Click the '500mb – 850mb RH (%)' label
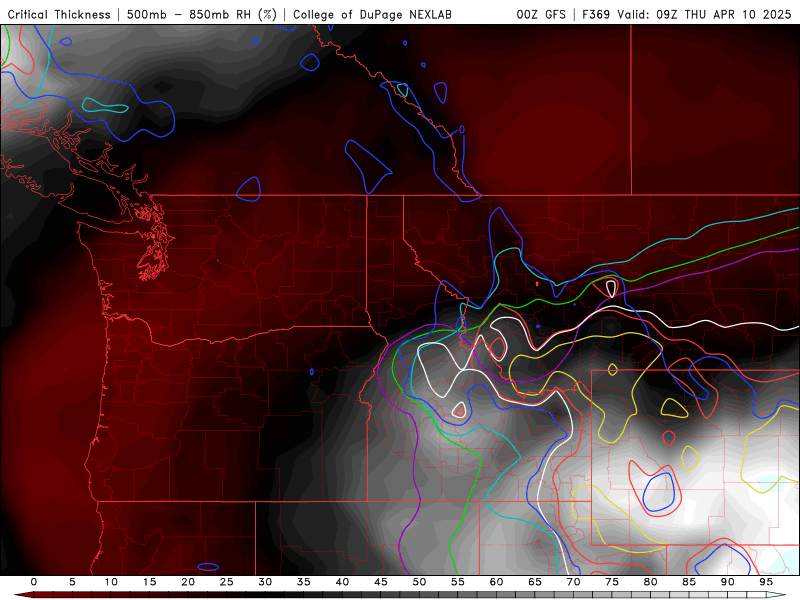 coord(202,14)
